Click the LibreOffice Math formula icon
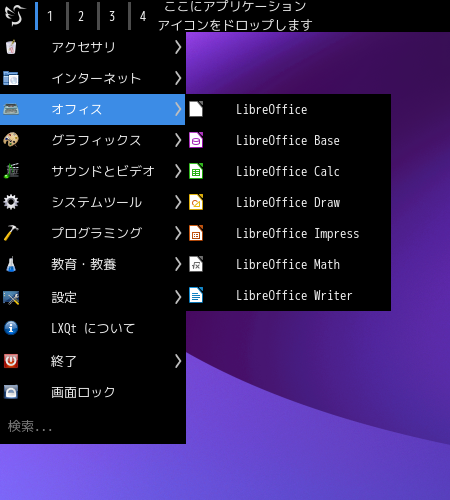Image resolution: width=450 pixels, height=500 pixels. coord(196,264)
